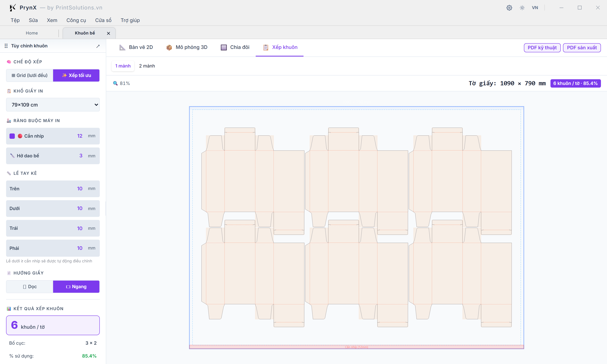Image resolution: width=607 pixels, height=364 pixels.
Task: Close the Khuôn bế tab
Action: click(109, 33)
